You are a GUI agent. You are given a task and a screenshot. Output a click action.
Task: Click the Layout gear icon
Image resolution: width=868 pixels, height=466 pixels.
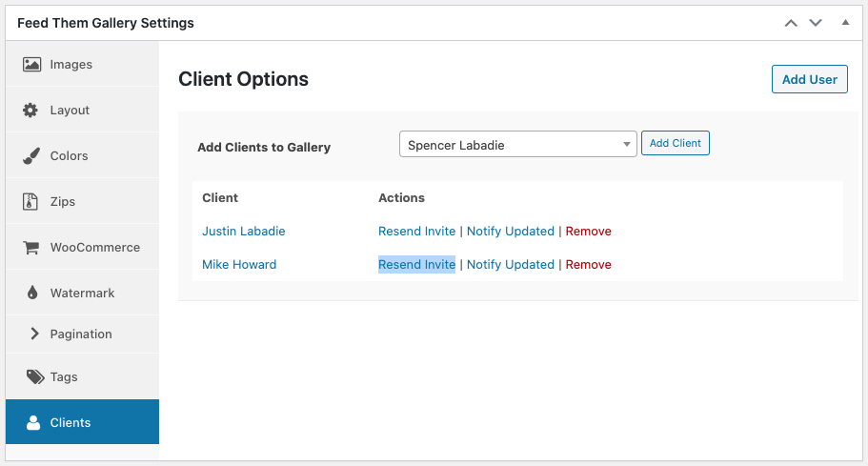point(30,111)
